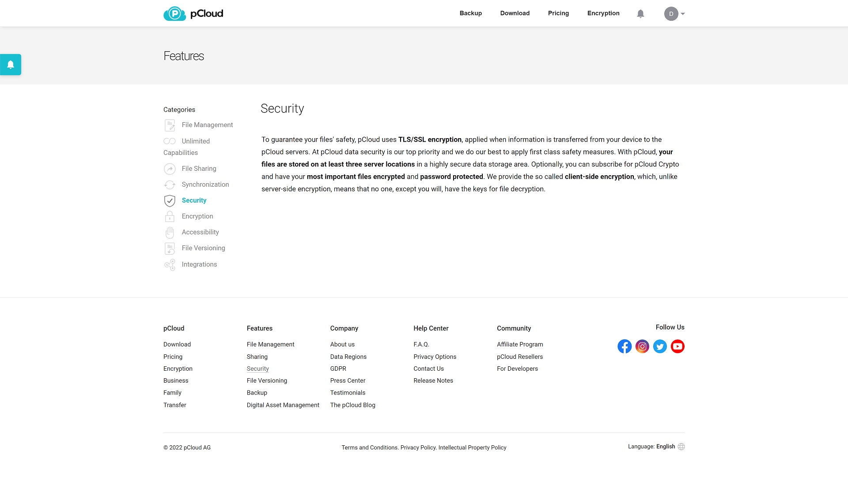
Task: Select File Sharing category
Action: (x=199, y=169)
